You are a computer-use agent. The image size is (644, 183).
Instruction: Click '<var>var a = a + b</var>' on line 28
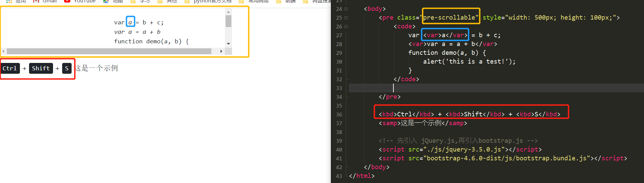click(453, 44)
